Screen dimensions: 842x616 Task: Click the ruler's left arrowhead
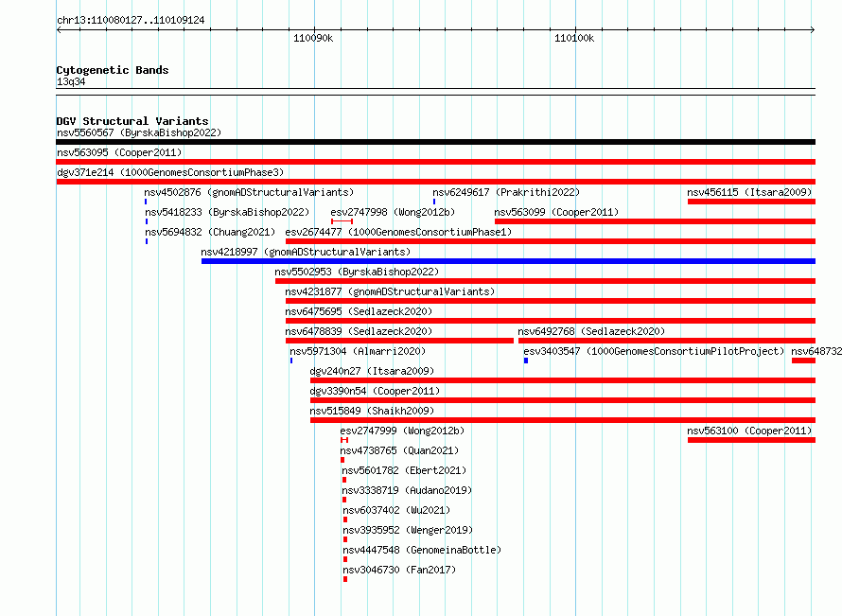(x=59, y=29)
